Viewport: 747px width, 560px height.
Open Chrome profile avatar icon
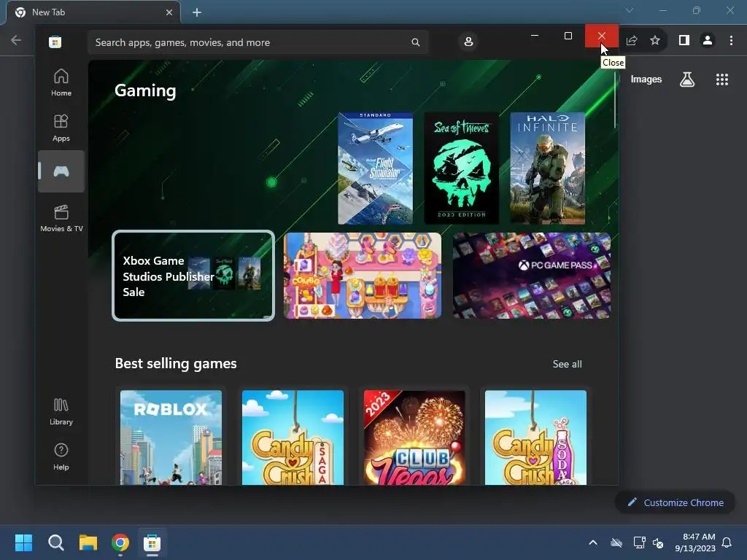click(708, 41)
